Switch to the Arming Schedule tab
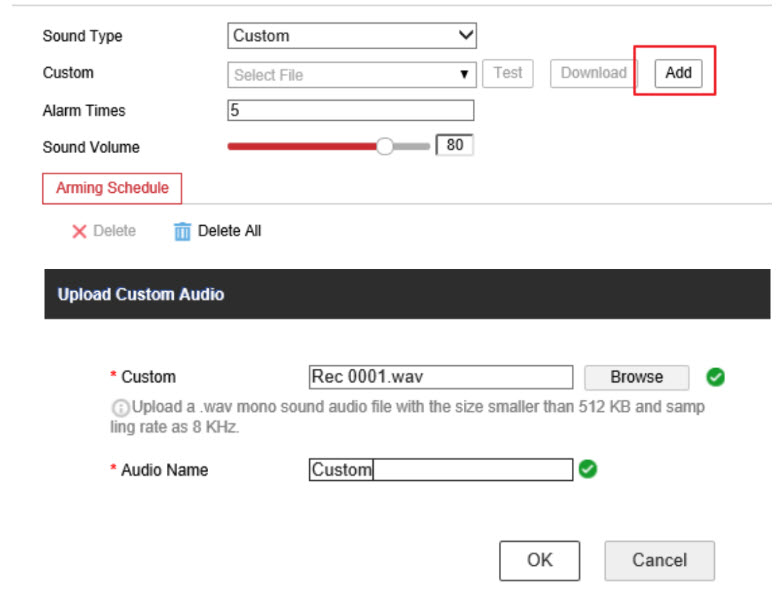This screenshot has width=776, height=591. pyautogui.click(x=112, y=188)
